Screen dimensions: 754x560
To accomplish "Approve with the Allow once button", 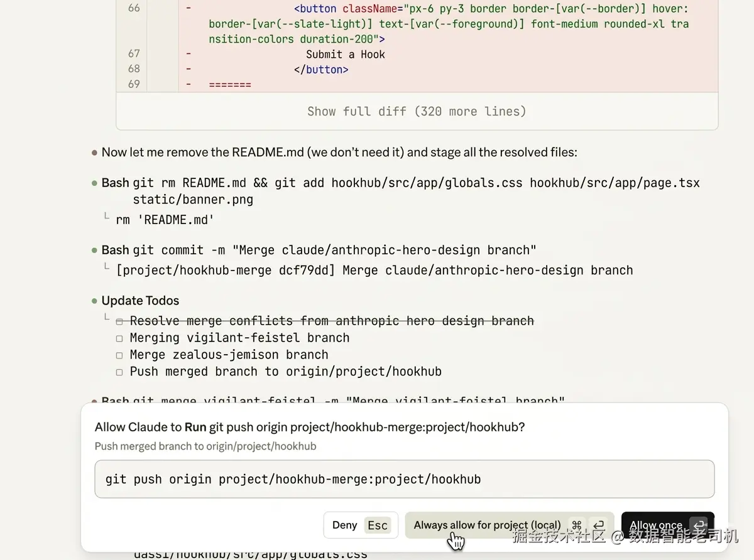I will point(668,525).
